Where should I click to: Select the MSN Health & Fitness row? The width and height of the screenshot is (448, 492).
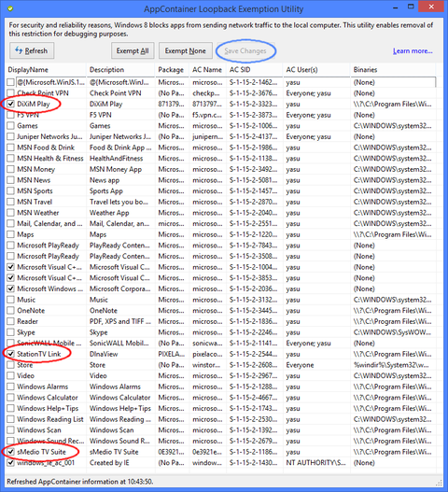tap(50, 159)
